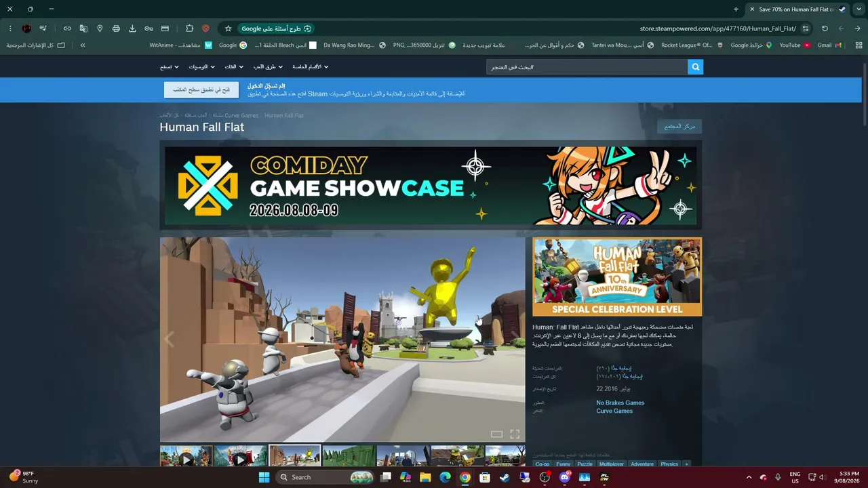Open the Chrome extensions puzzle icon
868x488 pixels.
pyautogui.click(x=189, y=28)
